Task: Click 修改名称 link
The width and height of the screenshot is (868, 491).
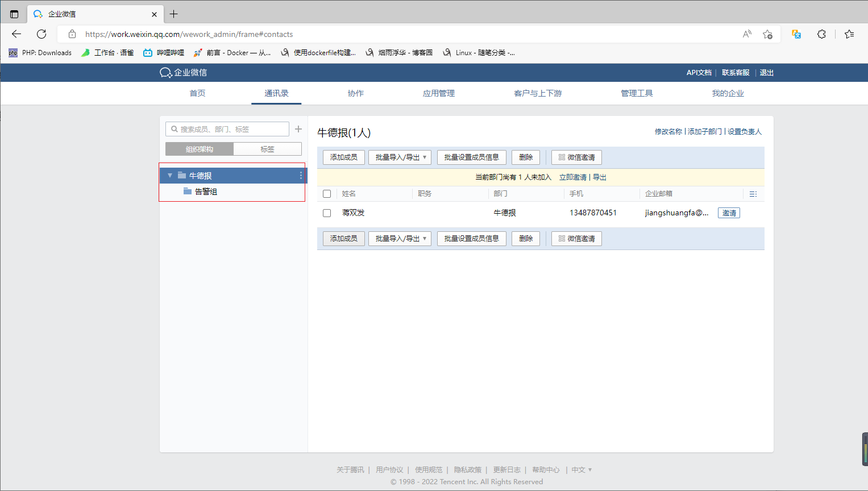Action: coord(668,132)
